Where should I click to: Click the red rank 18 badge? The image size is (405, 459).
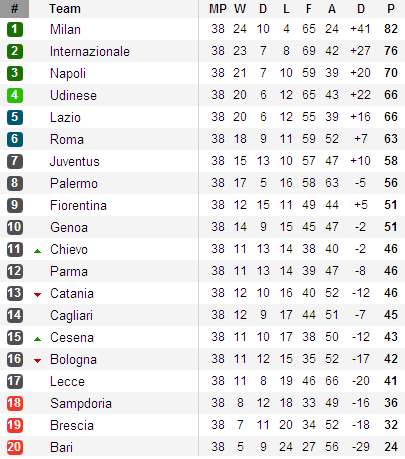pyautogui.click(x=15, y=403)
